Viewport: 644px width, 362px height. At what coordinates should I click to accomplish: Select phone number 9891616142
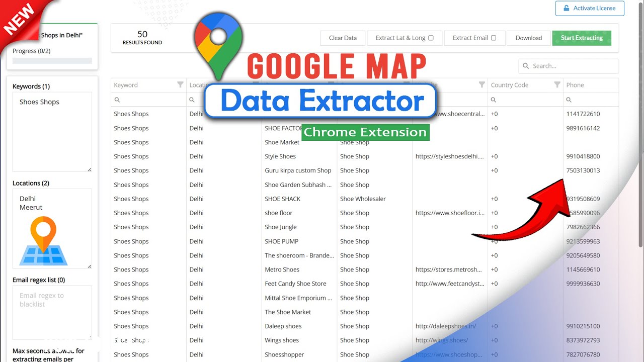[x=583, y=128]
